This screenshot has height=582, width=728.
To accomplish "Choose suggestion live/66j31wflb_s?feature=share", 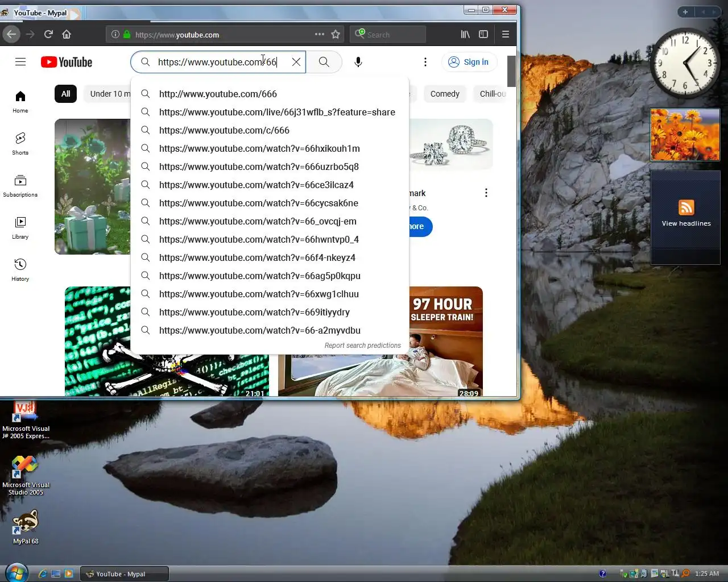I will [x=270, y=112].
